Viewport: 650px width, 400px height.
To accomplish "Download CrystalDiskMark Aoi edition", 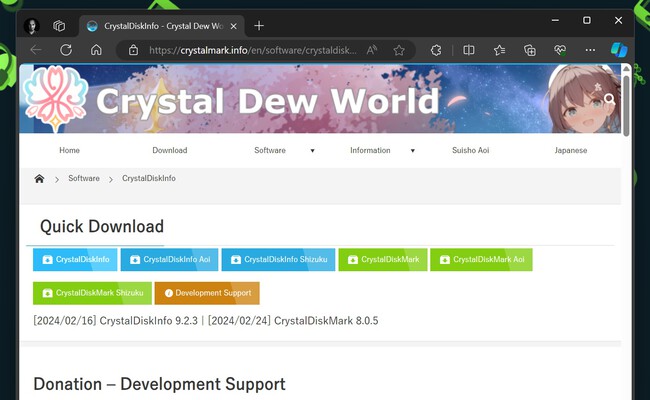I will tap(481, 259).
